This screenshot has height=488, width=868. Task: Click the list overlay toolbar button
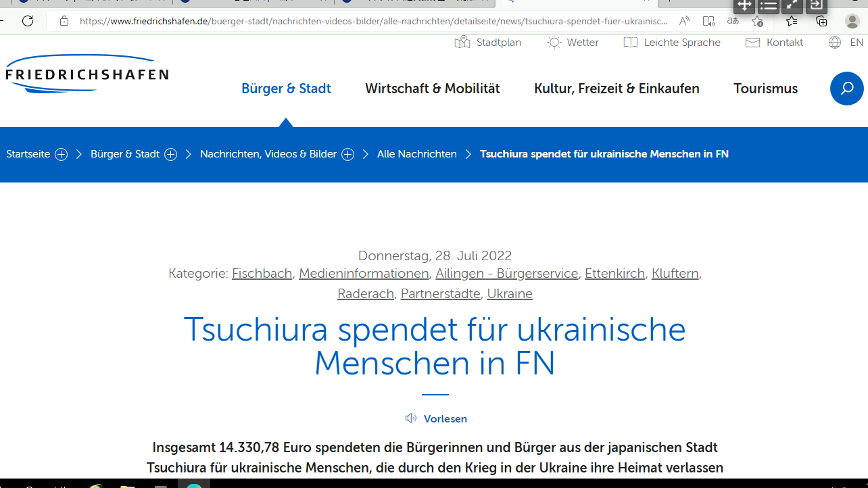point(769,6)
